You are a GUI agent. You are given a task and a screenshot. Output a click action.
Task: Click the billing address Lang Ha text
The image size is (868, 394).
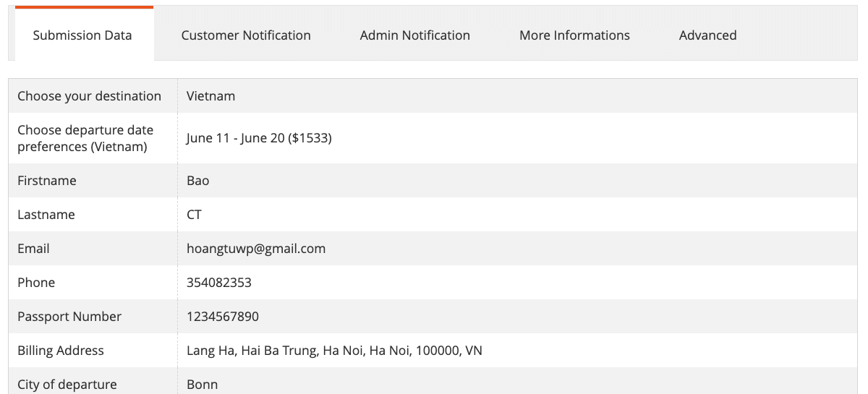[x=334, y=351]
